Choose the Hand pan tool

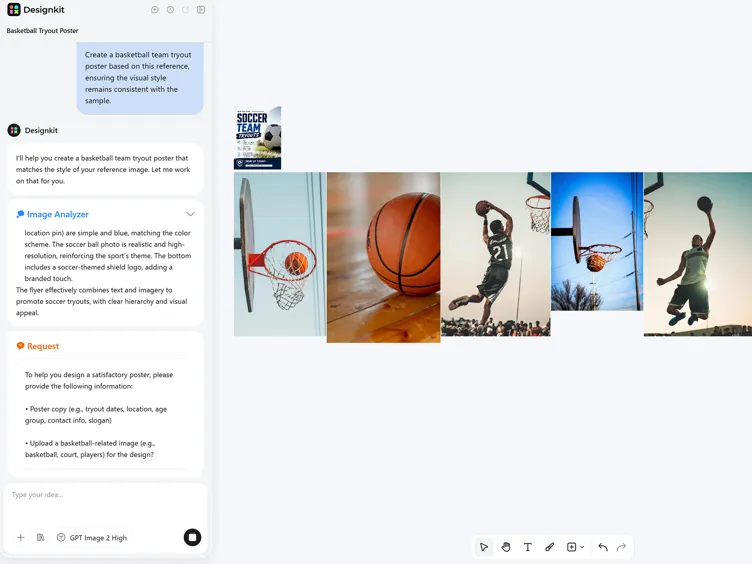505,547
